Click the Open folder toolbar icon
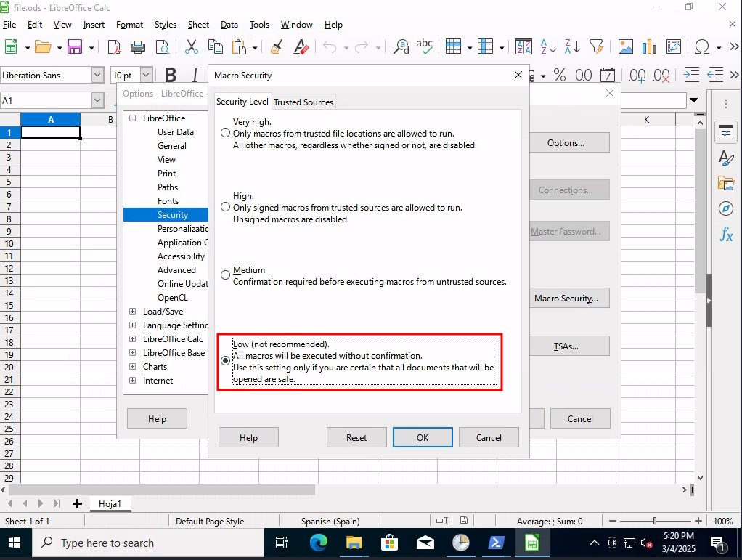The height and width of the screenshot is (560, 742). (43, 47)
